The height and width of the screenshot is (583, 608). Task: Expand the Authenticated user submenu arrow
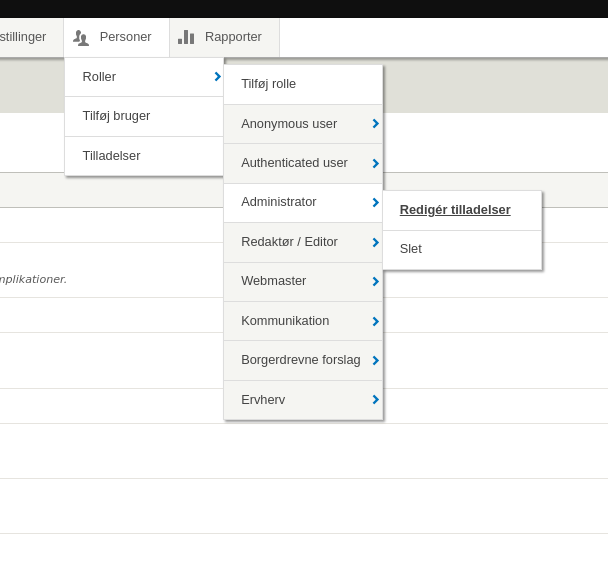pyautogui.click(x=375, y=164)
